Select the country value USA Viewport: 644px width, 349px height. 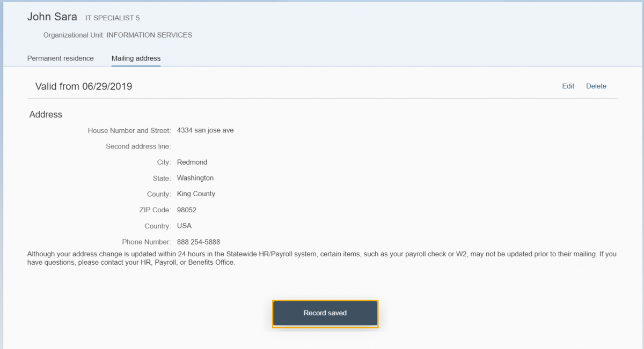pyautogui.click(x=184, y=226)
